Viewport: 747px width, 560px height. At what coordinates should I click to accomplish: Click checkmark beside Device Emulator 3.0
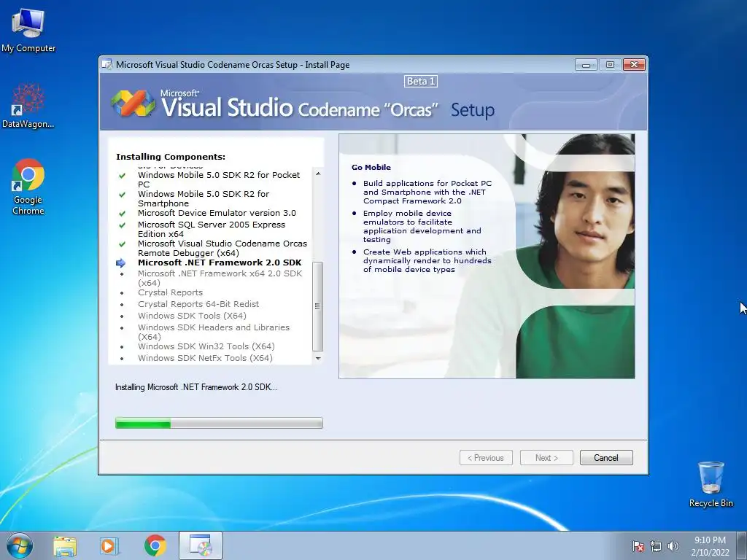[x=122, y=214]
